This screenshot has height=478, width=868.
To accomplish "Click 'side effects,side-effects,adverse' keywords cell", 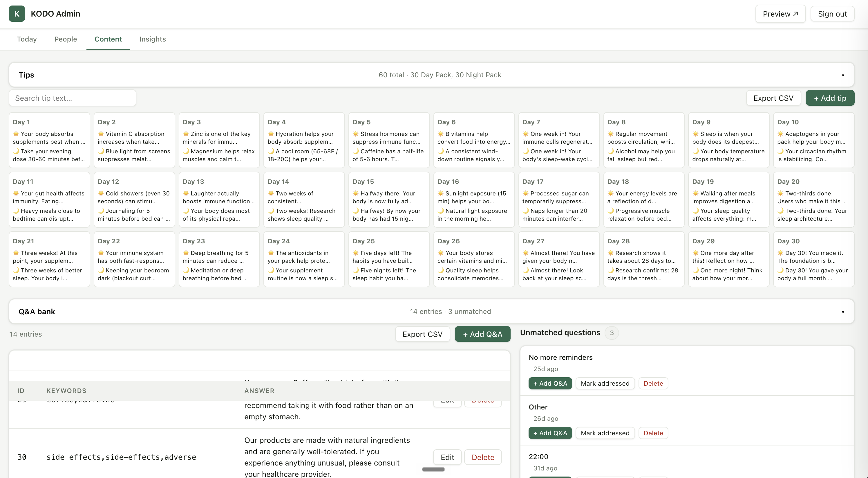I will [121, 457].
